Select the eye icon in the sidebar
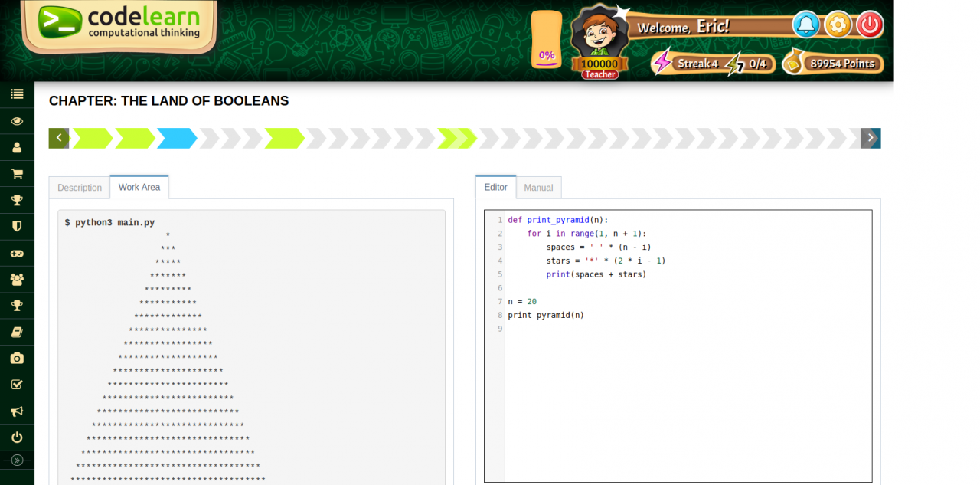This screenshot has width=980, height=485. pos(17,121)
